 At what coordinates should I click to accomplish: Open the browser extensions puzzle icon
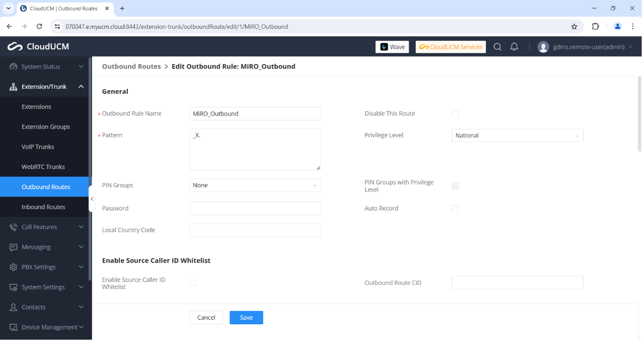point(595,26)
